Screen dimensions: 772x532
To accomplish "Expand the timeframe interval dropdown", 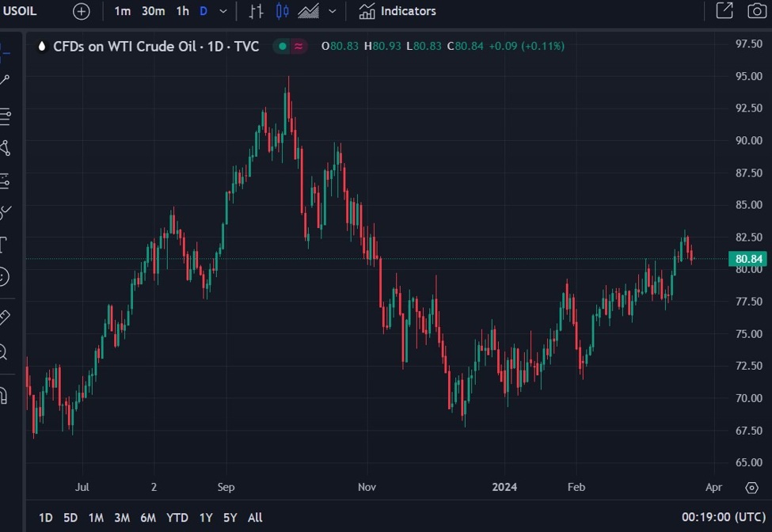I will pos(222,11).
